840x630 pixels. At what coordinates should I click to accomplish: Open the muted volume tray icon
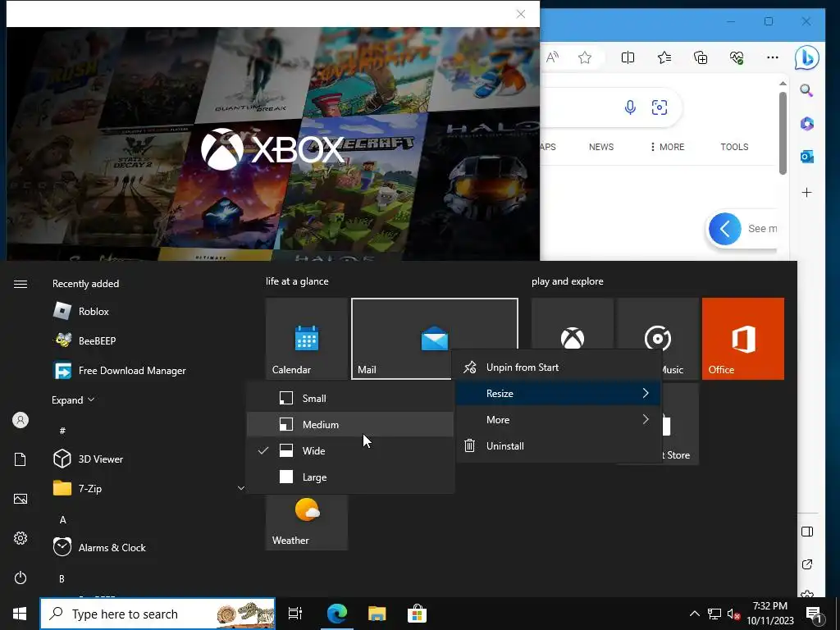pos(733,614)
